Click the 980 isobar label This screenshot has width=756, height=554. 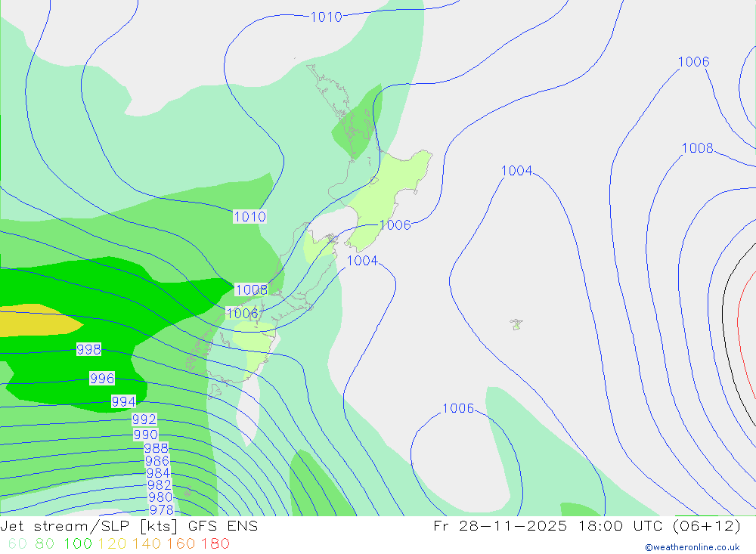pyautogui.click(x=160, y=497)
